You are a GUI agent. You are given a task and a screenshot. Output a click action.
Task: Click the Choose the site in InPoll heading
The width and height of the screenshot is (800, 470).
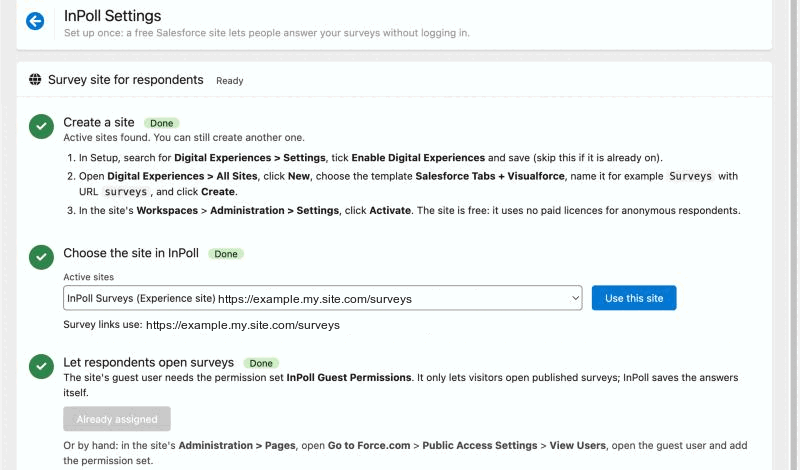pyautogui.click(x=131, y=253)
